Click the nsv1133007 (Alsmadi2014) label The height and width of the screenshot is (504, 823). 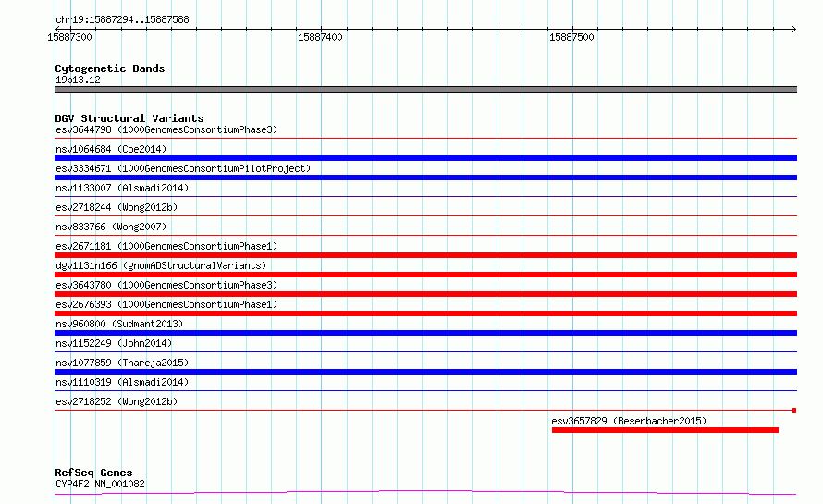pyautogui.click(x=122, y=188)
